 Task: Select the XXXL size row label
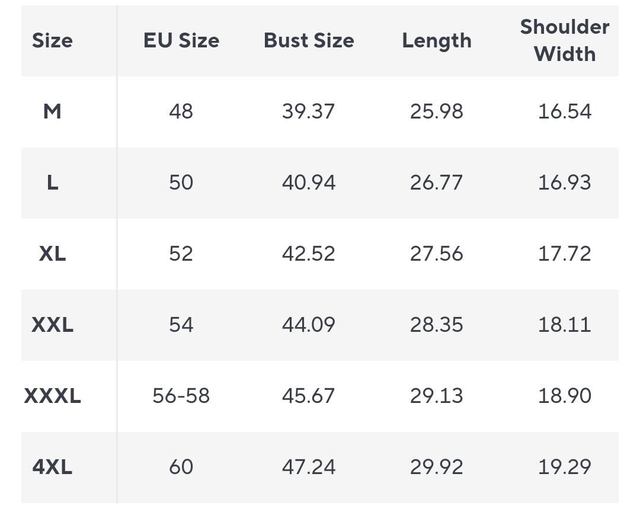[x=52, y=396]
